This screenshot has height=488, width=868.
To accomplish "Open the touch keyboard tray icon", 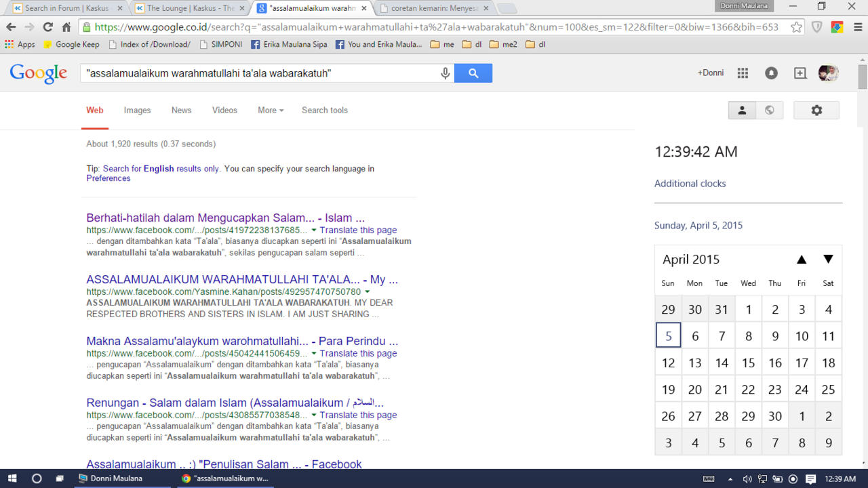I will click(x=709, y=479).
